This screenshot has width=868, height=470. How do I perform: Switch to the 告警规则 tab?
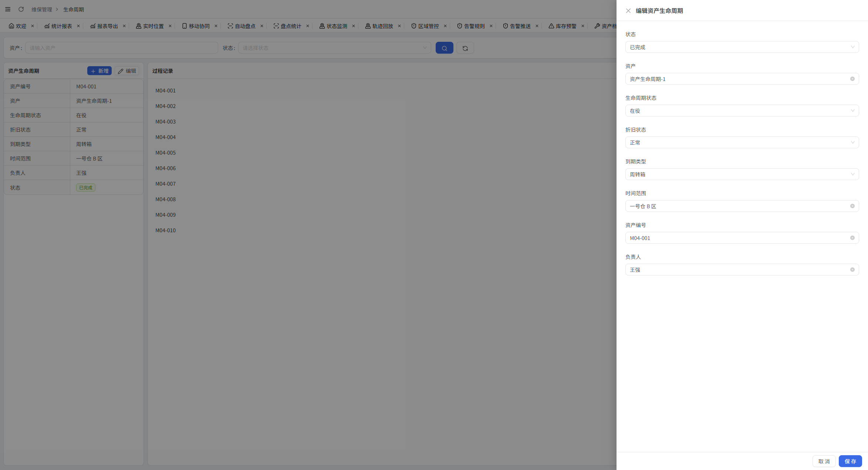coord(471,26)
